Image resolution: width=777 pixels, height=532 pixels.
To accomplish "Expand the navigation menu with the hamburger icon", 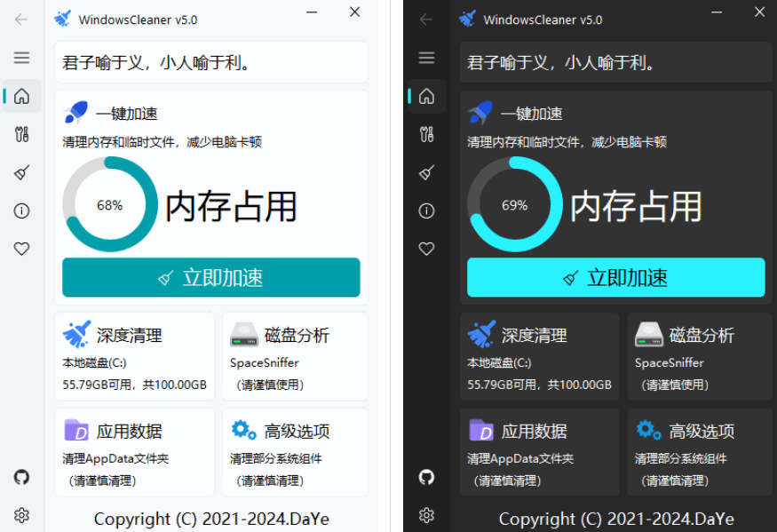I will (x=21, y=57).
